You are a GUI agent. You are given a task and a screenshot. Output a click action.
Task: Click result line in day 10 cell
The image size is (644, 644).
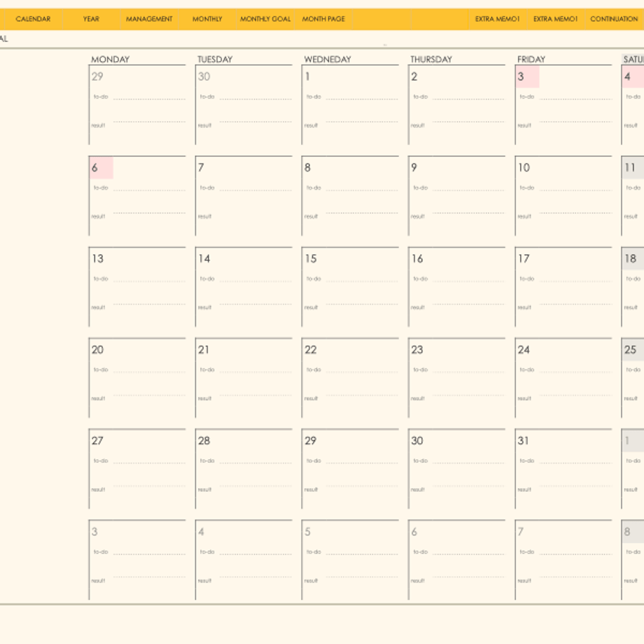576,213
